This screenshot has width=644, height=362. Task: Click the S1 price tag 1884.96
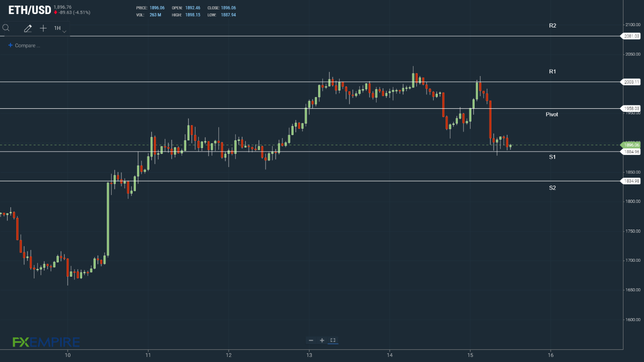click(x=630, y=152)
